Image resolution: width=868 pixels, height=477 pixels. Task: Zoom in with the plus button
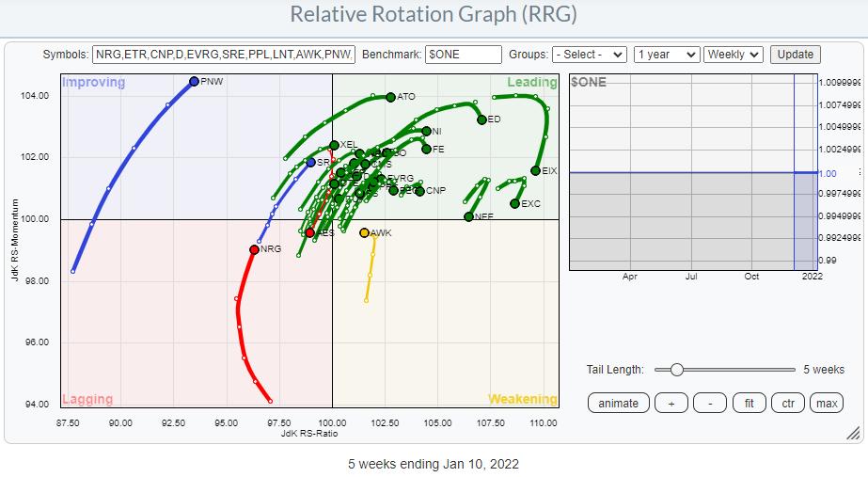tap(671, 403)
